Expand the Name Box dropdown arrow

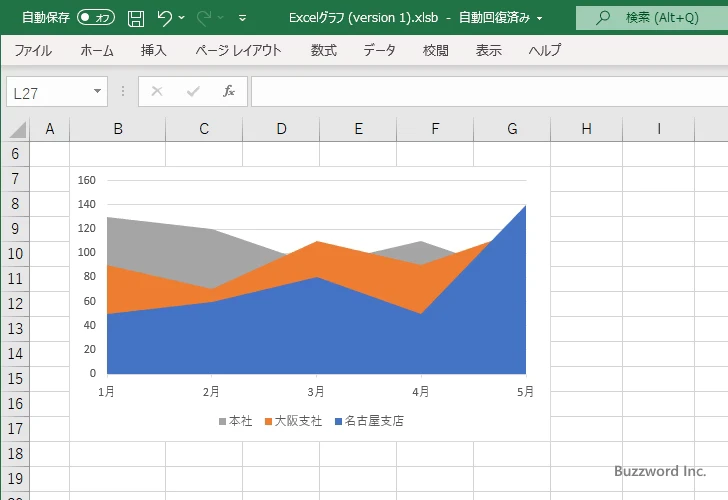98,91
